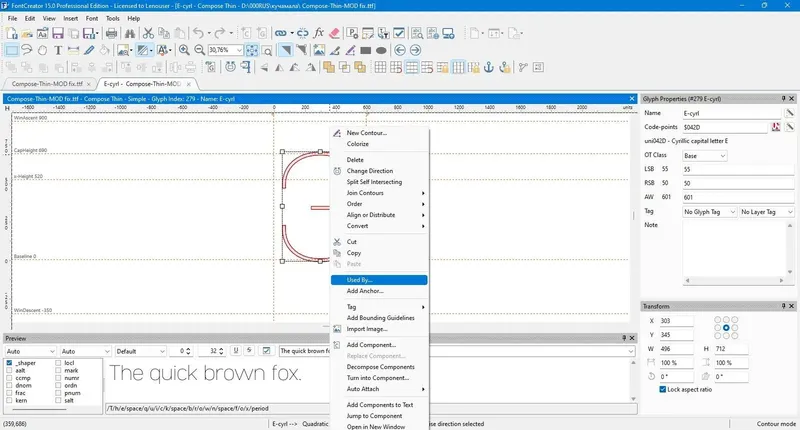Select the lasso selection tool
The width and height of the screenshot is (800, 430).
pyautogui.click(x=27, y=50)
